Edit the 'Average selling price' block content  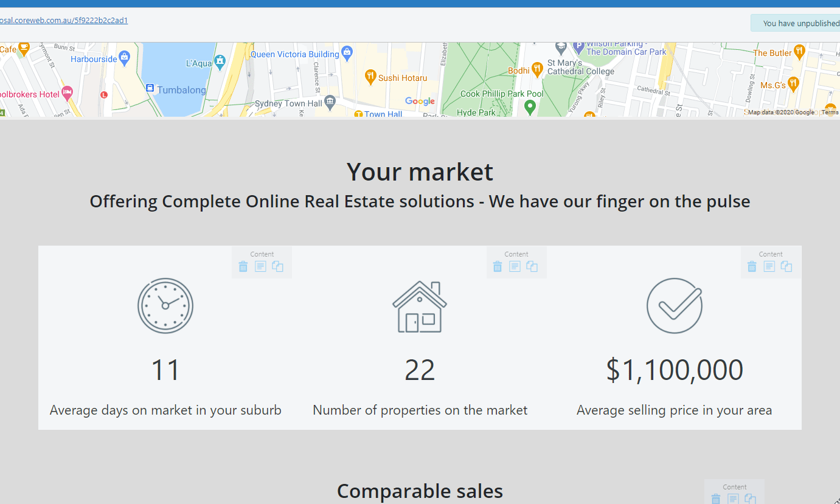pyautogui.click(x=769, y=266)
